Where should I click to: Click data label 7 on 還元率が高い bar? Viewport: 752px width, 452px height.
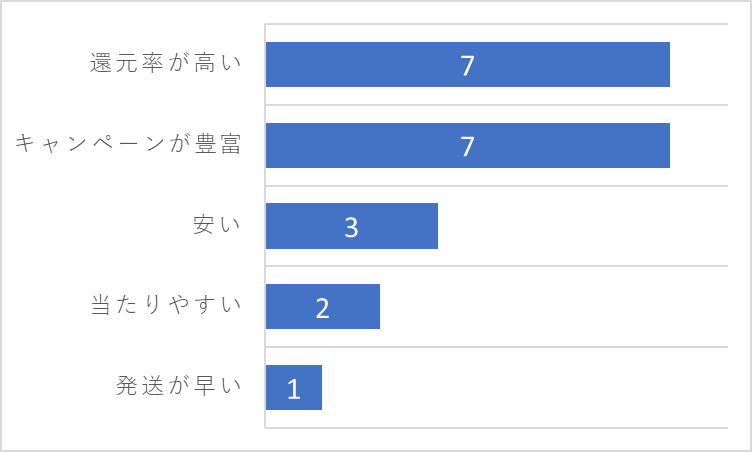(468, 66)
